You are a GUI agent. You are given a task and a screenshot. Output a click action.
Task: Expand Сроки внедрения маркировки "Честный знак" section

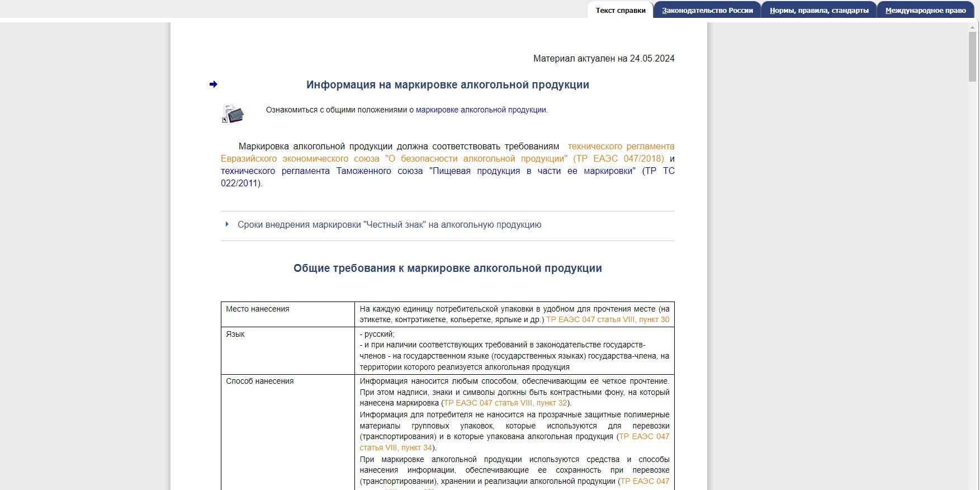pos(389,225)
